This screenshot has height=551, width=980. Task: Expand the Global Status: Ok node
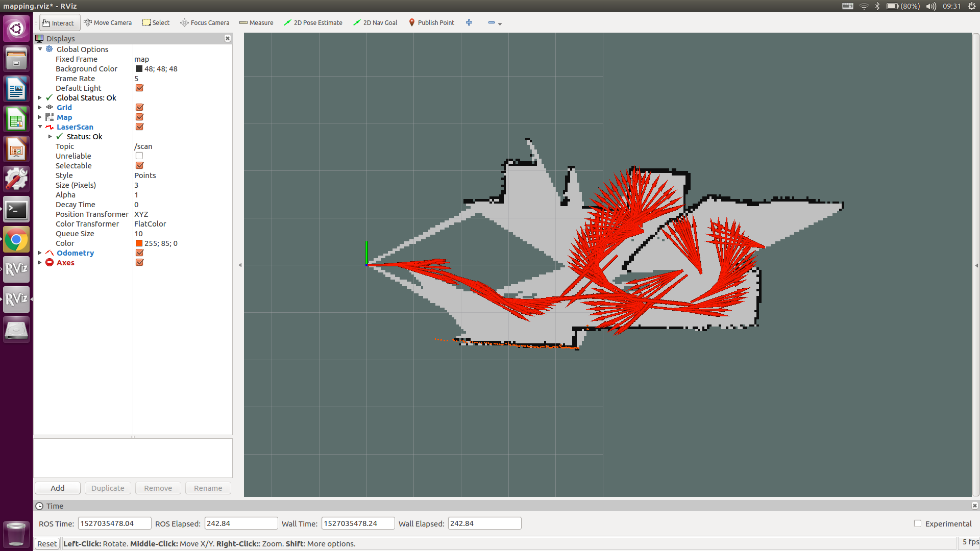40,97
